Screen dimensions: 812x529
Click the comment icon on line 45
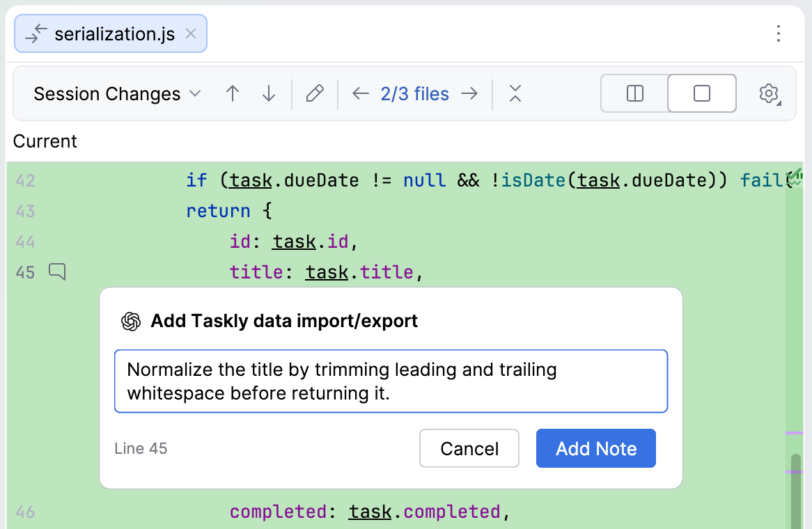58,271
